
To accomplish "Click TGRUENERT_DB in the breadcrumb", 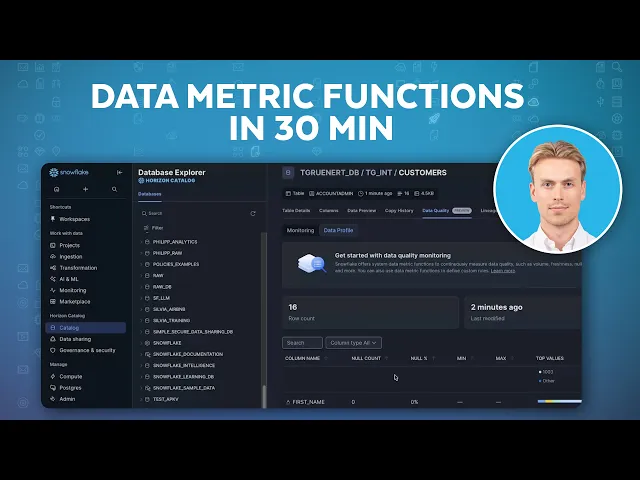I will pyautogui.click(x=330, y=173).
